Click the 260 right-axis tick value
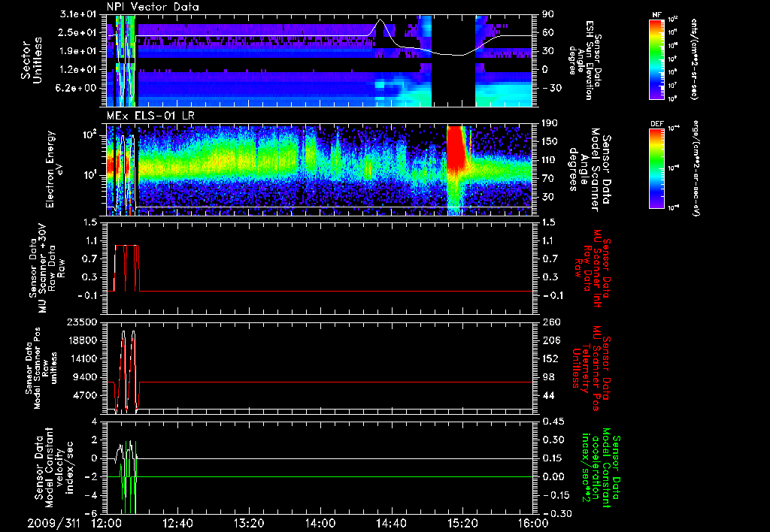This screenshot has width=770, height=532. 550,322
